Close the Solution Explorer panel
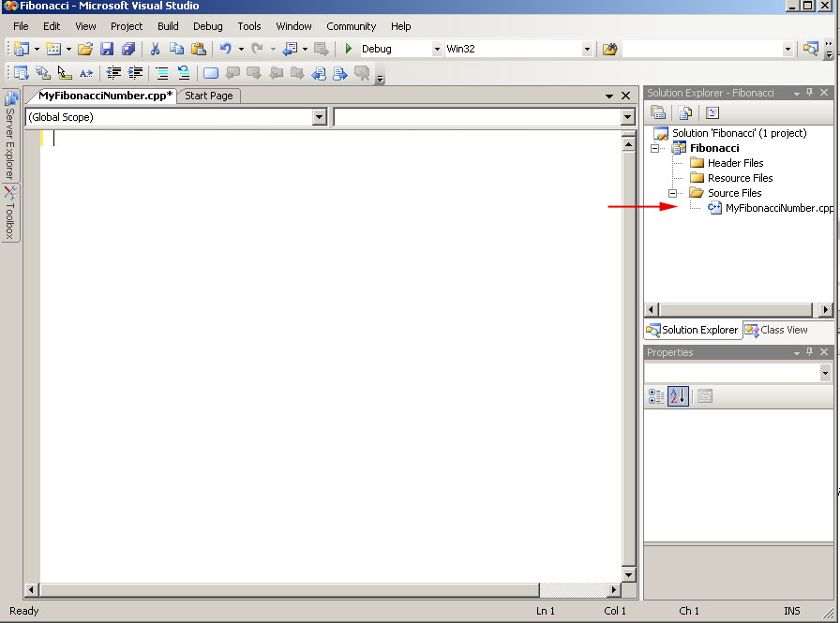This screenshot has height=623, width=840. [824, 93]
